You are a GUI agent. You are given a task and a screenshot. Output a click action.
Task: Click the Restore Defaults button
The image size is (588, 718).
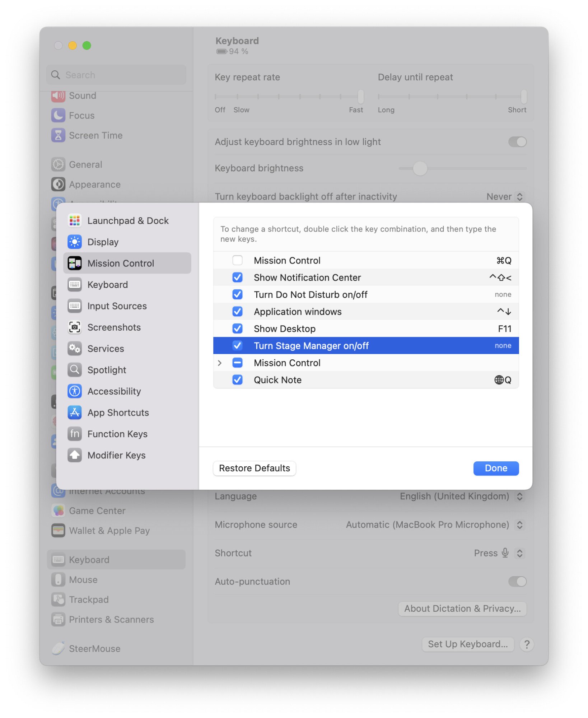(254, 468)
